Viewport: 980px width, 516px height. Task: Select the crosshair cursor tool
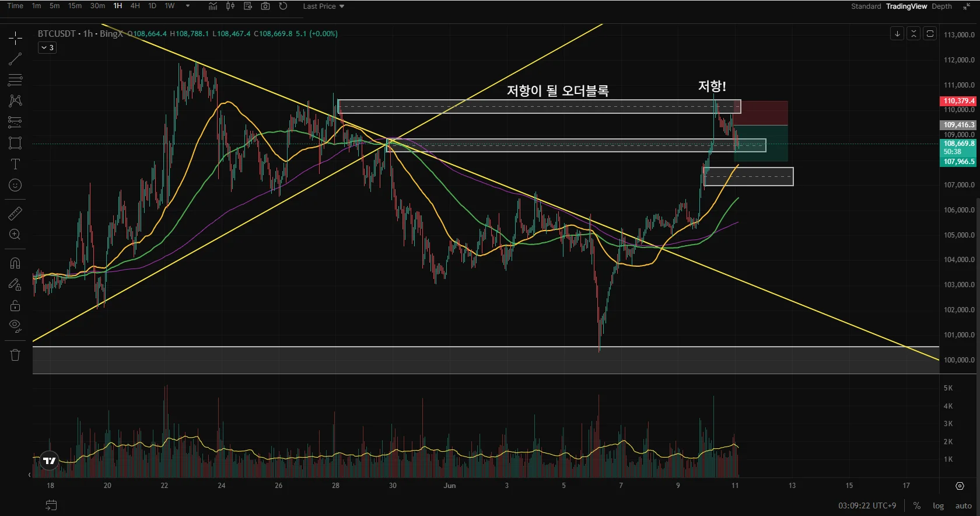[15, 39]
